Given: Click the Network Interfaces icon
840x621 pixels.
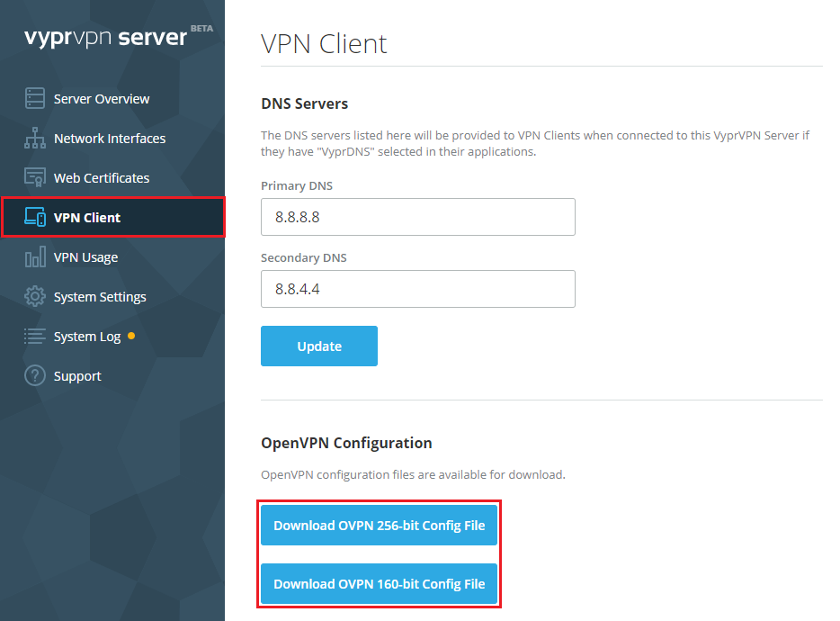Looking at the screenshot, I should 35,138.
